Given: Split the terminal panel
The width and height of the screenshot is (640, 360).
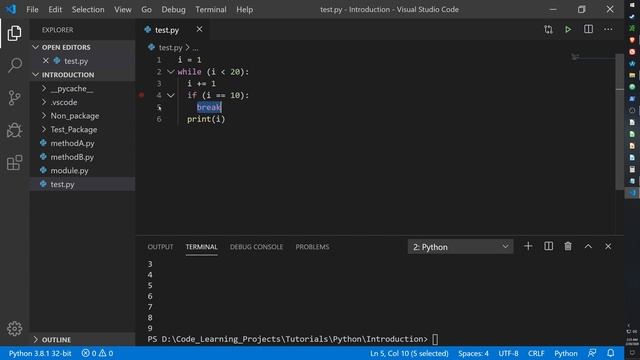Looking at the screenshot, I should point(548,247).
